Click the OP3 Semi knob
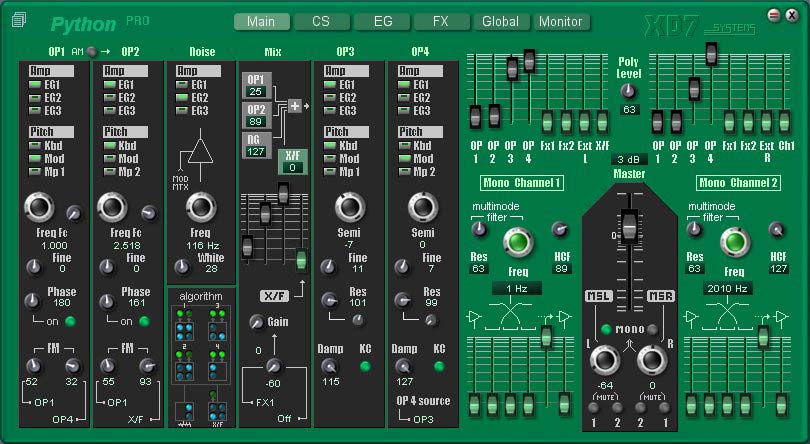810x444 pixels. point(350,207)
